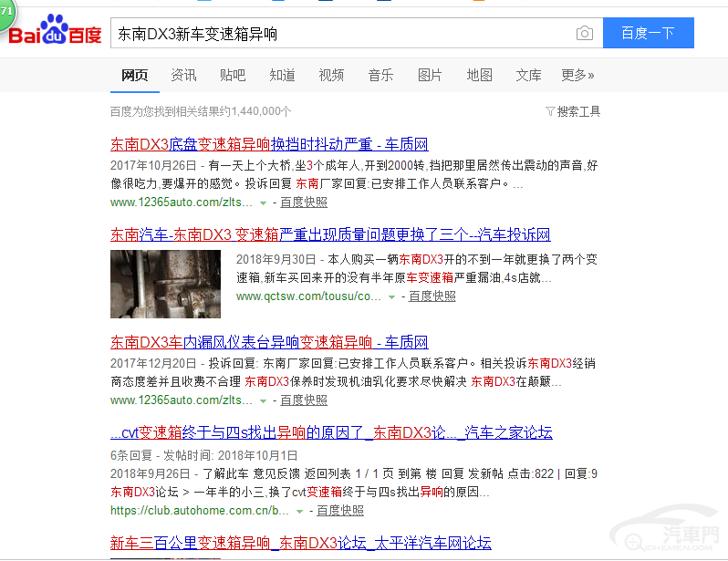Click the first www.12365auto.com/zlts URL
The image size is (728, 561).
coord(181,203)
